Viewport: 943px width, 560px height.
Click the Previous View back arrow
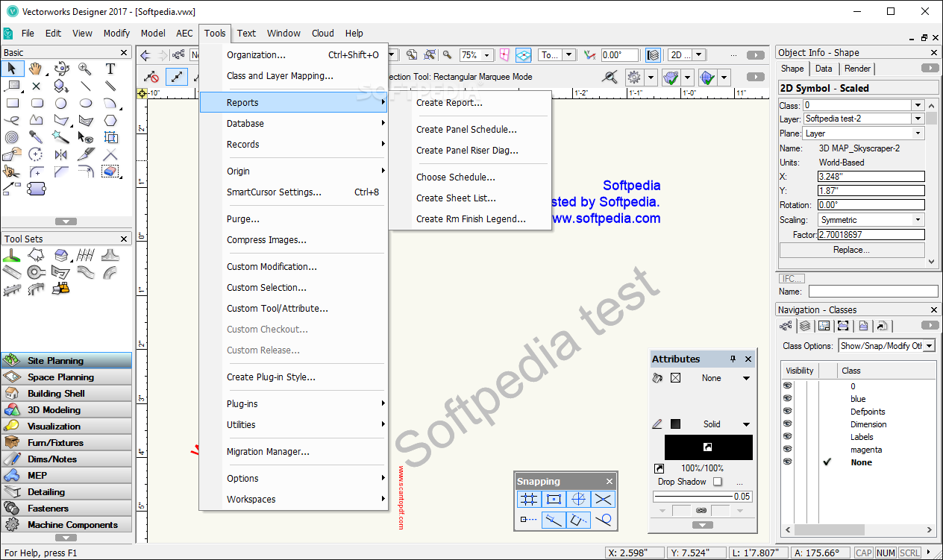pyautogui.click(x=145, y=55)
